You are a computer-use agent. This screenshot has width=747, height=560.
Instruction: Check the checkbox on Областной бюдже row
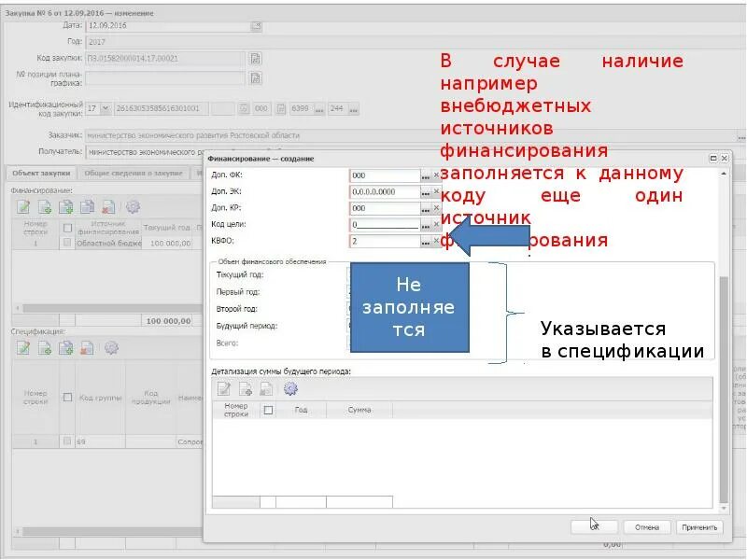coord(68,242)
